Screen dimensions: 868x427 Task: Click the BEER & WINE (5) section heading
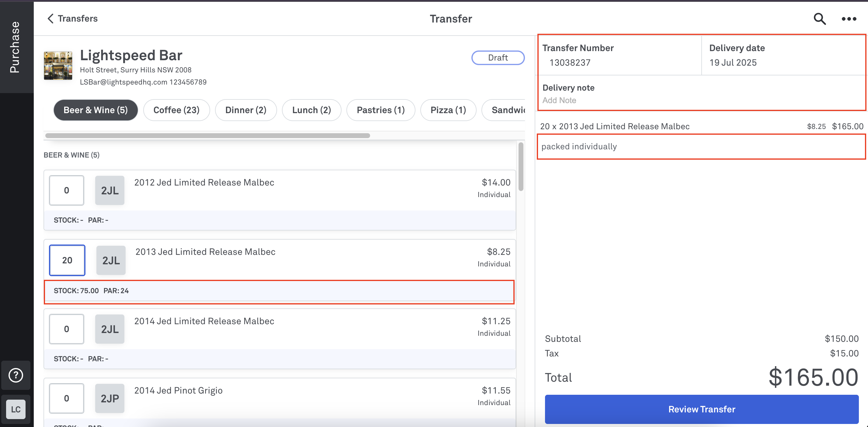(71, 155)
